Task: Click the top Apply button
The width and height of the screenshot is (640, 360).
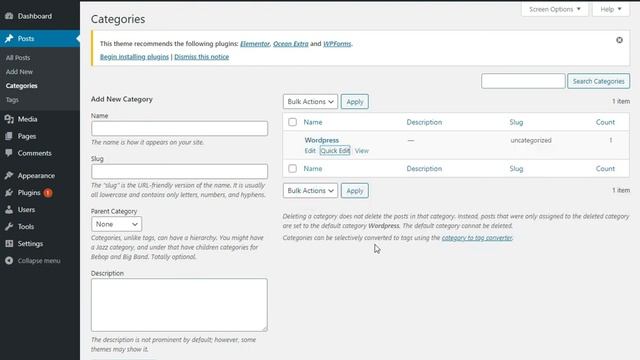Action: click(355, 102)
